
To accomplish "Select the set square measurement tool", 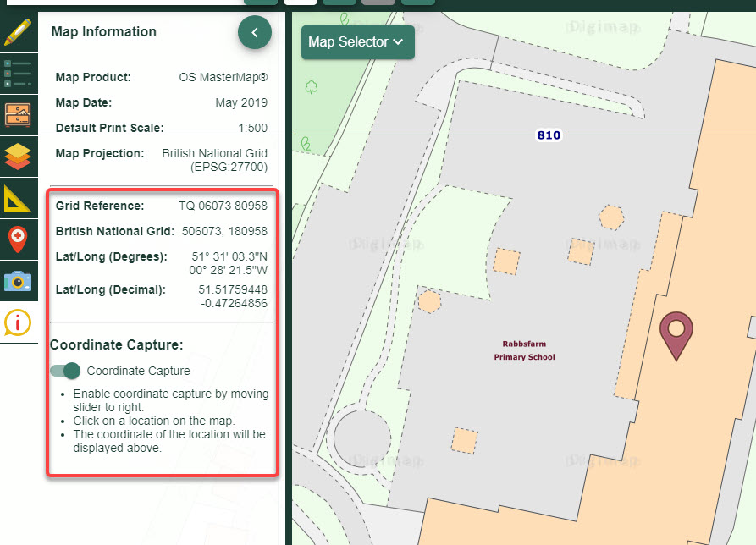I will [18, 198].
